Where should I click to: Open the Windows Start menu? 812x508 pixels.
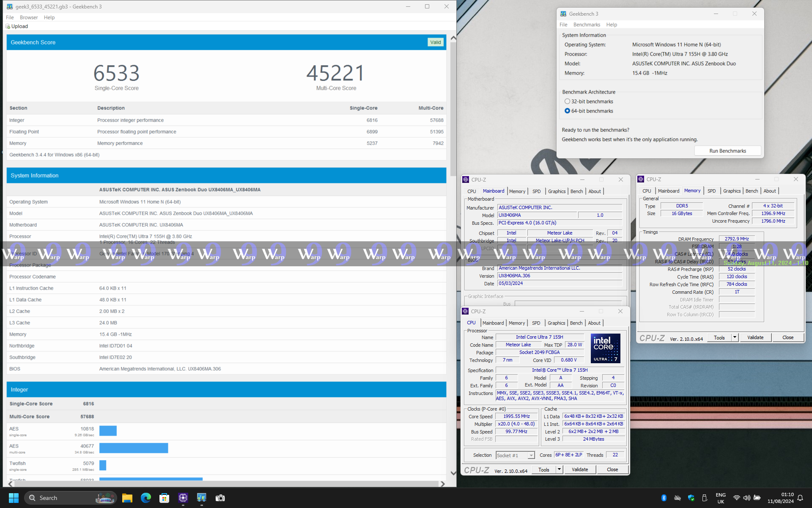(x=14, y=498)
